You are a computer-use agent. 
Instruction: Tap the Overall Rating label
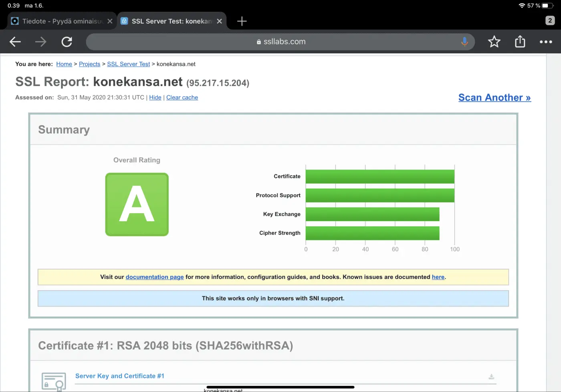[137, 160]
